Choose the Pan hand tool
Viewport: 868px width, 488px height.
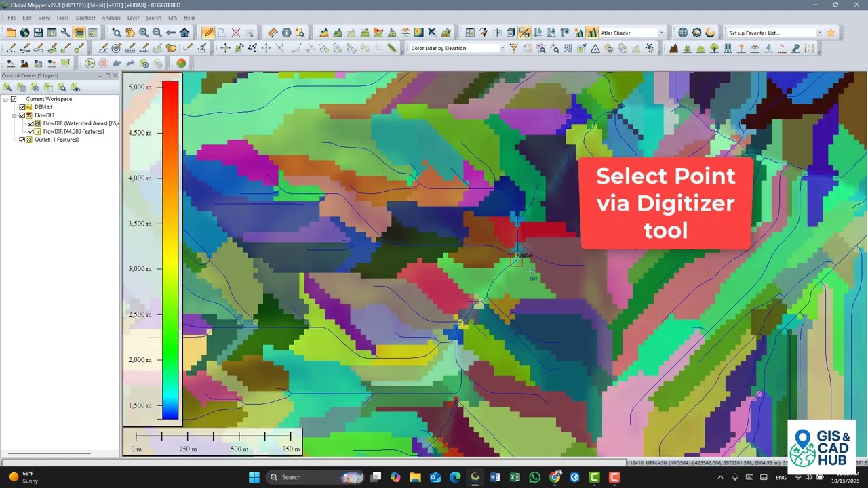(x=130, y=33)
